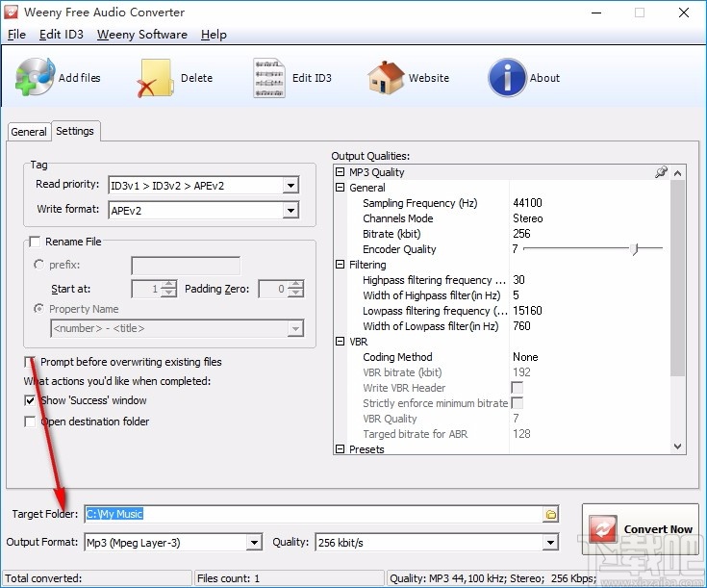Open the Property Name pattern dropdown
This screenshot has width=707, height=588.
pyautogui.click(x=295, y=328)
